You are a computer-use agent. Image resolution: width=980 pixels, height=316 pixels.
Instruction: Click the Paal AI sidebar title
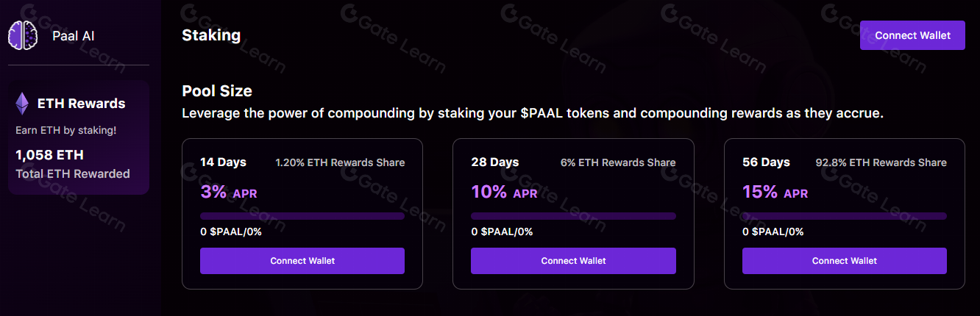coord(73,36)
